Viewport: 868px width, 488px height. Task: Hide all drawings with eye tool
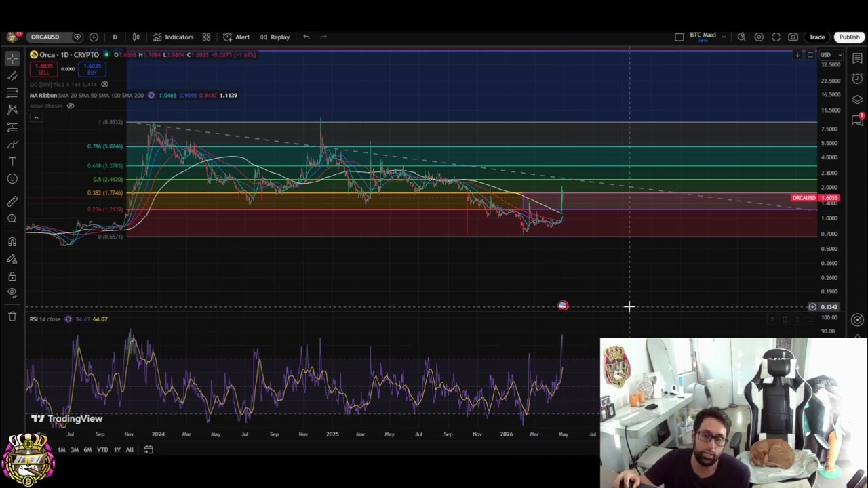(x=12, y=293)
